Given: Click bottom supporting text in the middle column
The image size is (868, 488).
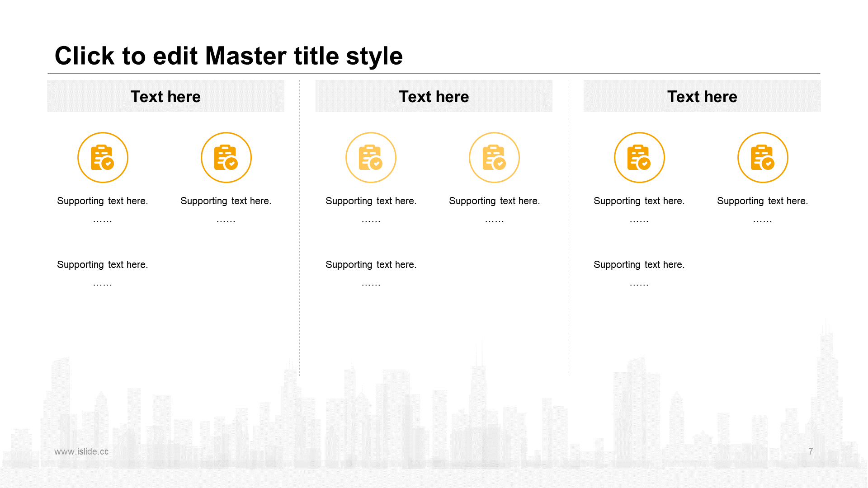Looking at the screenshot, I should coord(371,265).
